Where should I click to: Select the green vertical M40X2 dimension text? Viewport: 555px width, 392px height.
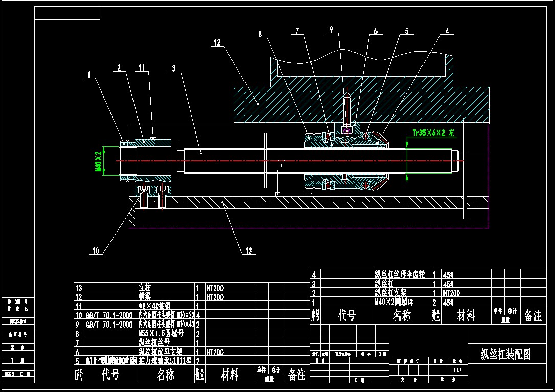click(x=98, y=161)
